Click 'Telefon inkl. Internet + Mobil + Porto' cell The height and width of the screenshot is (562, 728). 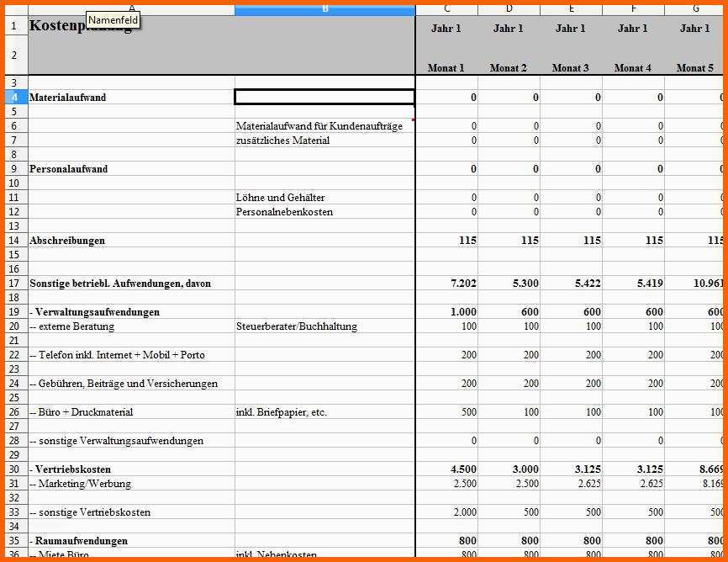tap(131, 355)
